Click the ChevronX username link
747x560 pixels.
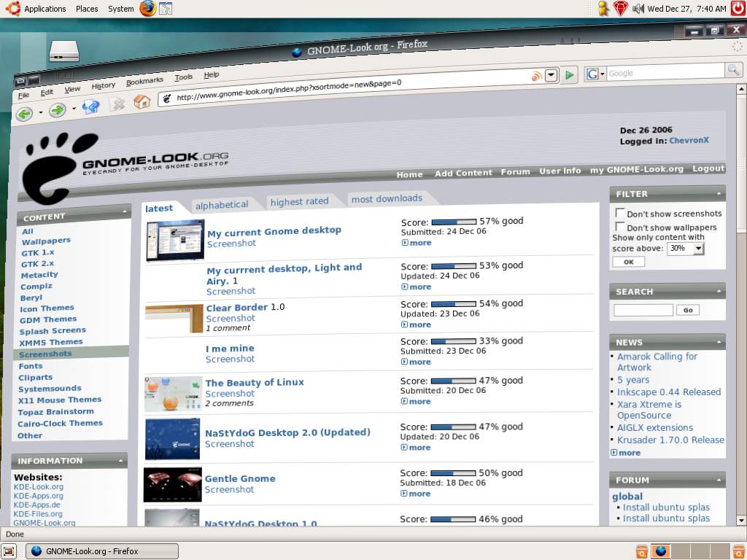click(689, 140)
